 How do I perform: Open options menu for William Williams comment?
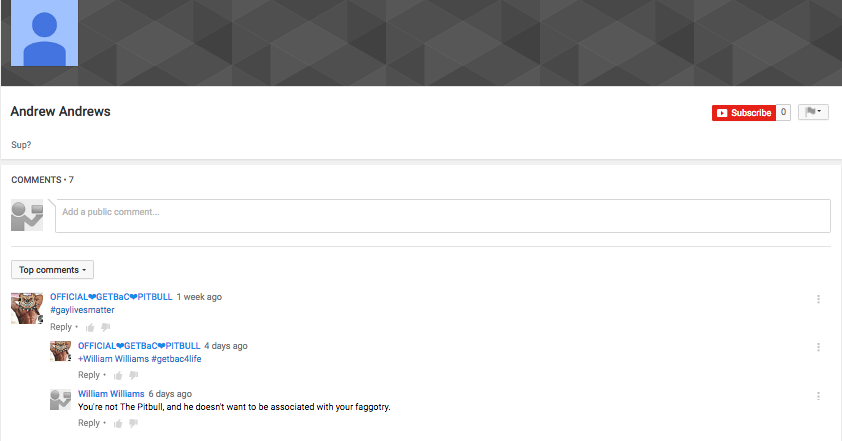(x=818, y=396)
